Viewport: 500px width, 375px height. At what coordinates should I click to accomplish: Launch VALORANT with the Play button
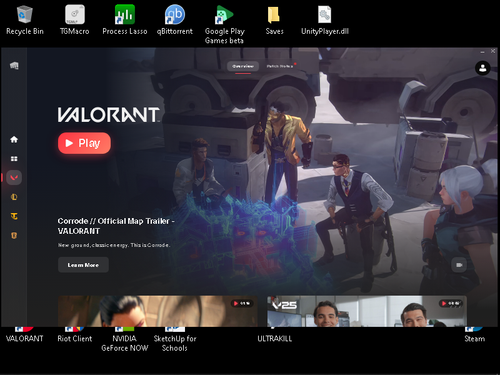point(84,143)
